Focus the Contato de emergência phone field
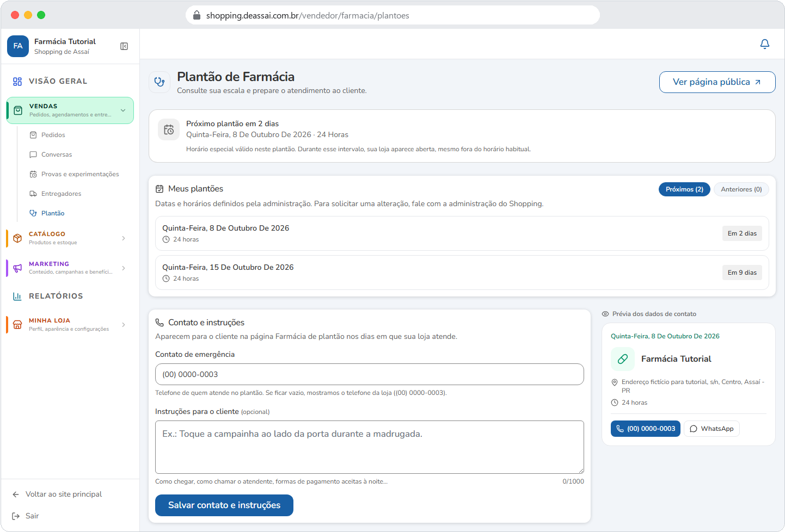Image resolution: width=785 pixels, height=532 pixels. pos(369,374)
